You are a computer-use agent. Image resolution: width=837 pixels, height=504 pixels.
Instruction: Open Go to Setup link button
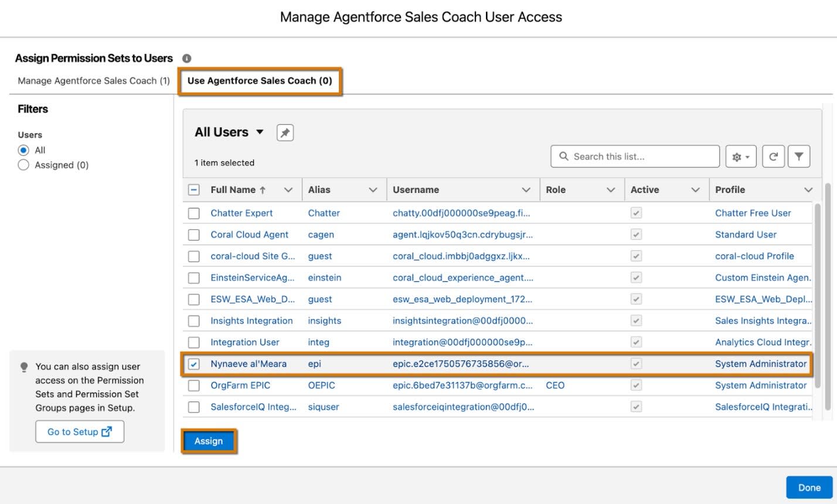[80, 432]
